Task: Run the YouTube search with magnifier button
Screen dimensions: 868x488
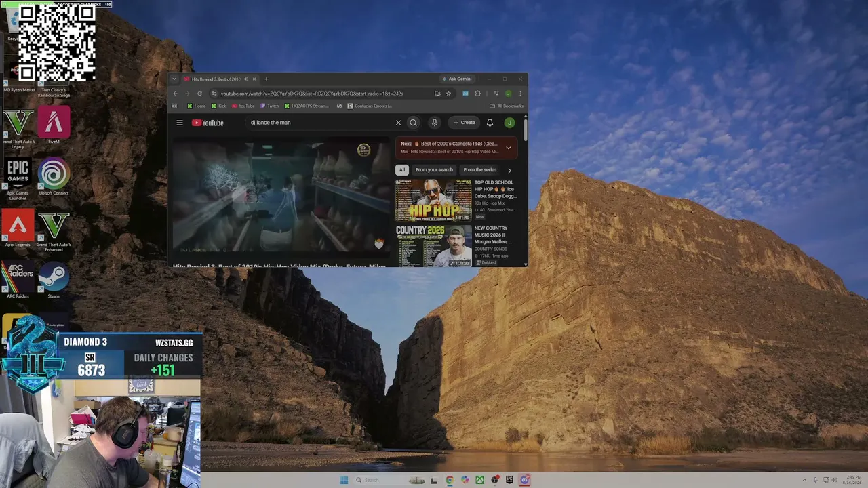Action: coord(413,123)
